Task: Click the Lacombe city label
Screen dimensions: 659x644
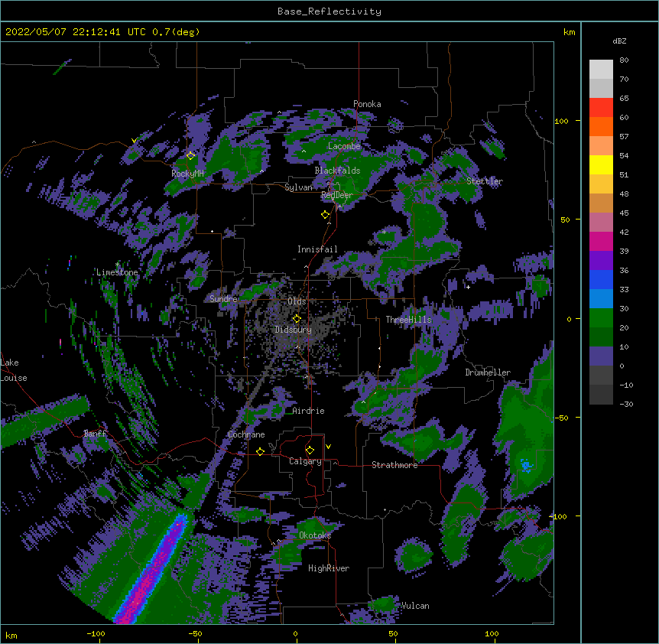Action: [344, 146]
